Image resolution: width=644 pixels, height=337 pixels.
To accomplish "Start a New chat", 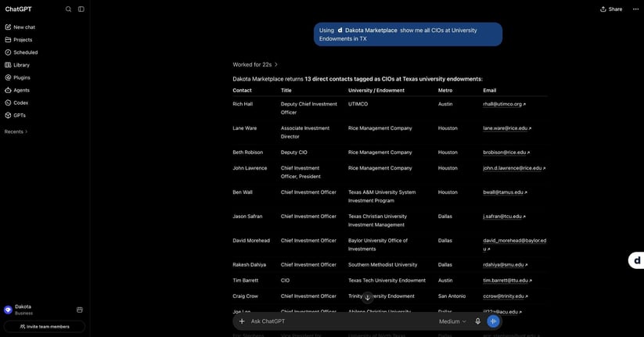I will tap(20, 27).
